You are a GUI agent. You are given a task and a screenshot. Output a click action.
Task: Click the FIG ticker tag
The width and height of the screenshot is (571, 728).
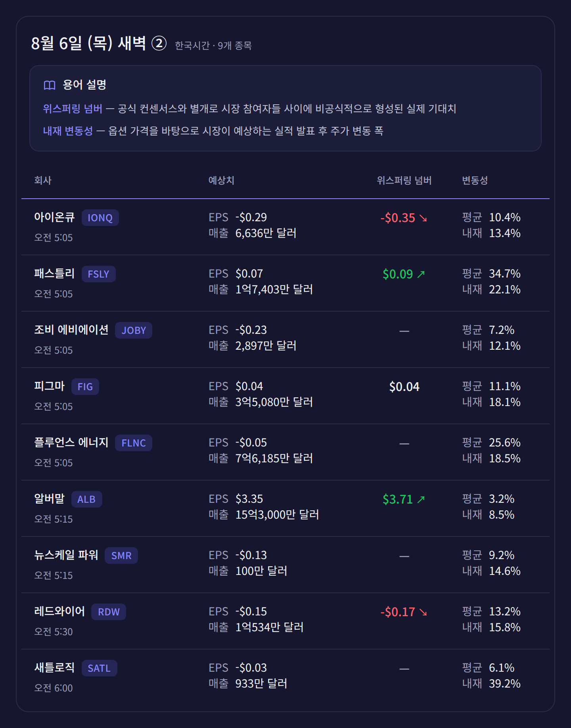[x=85, y=387]
